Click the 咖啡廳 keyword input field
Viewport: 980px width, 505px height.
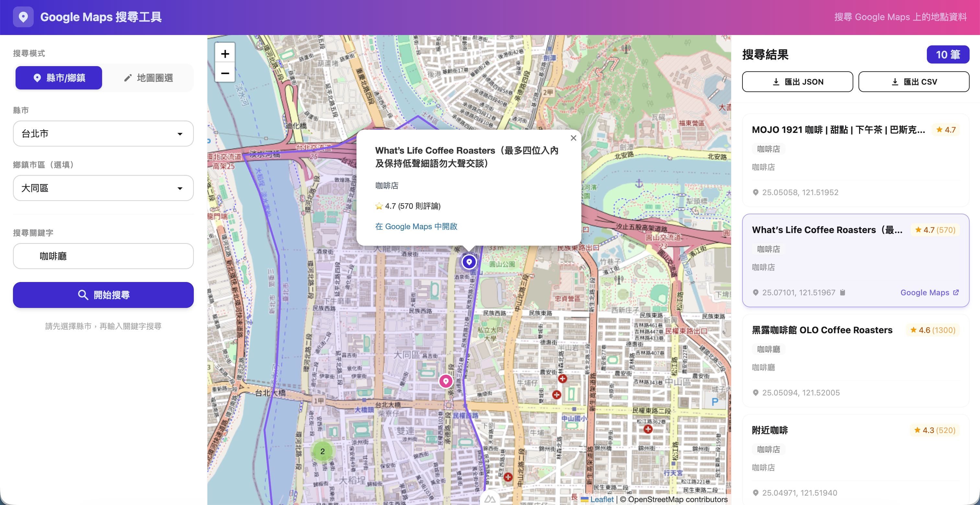(x=103, y=256)
